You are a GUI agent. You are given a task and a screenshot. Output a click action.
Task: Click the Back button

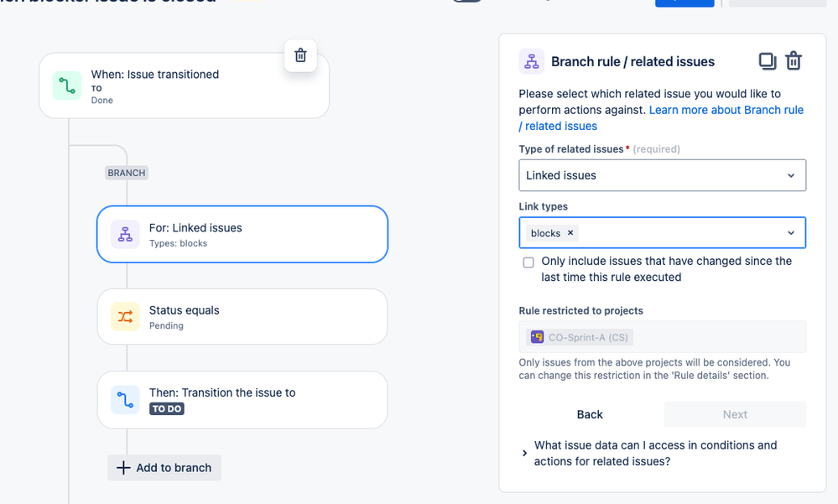[590, 414]
